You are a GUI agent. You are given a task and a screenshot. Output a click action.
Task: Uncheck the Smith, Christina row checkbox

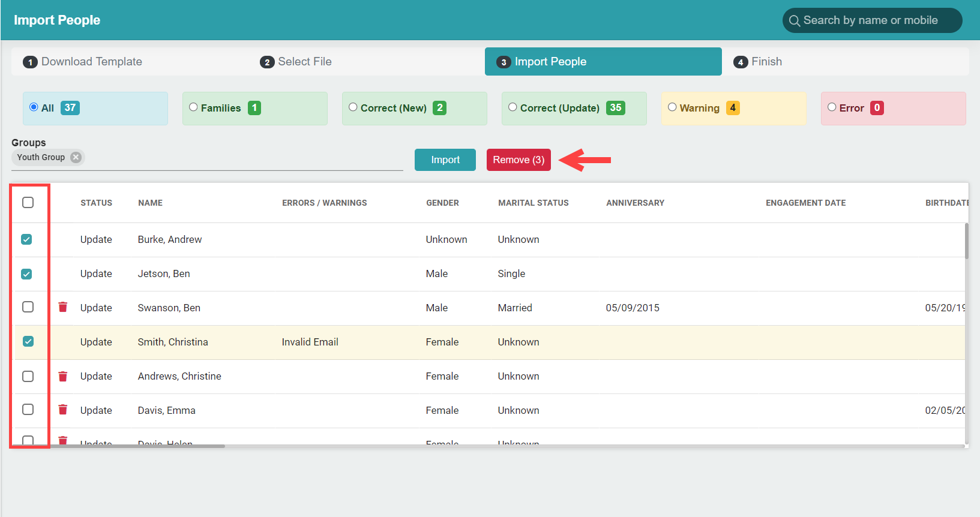(28, 341)
